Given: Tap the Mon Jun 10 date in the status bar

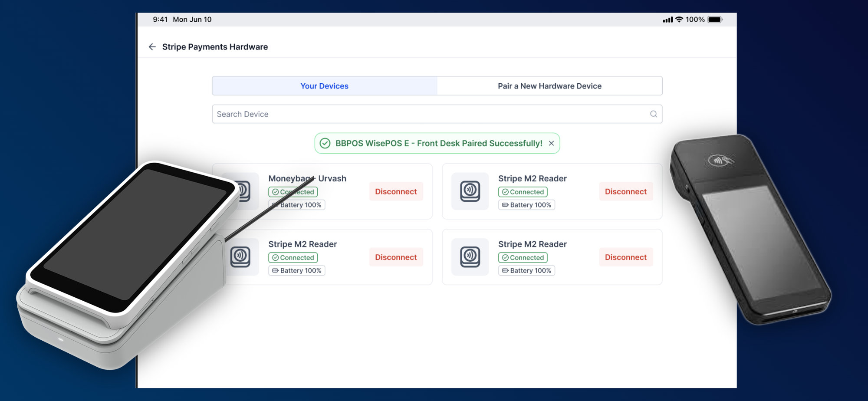Looking at the screenshot, I should [x=192, y=20].
